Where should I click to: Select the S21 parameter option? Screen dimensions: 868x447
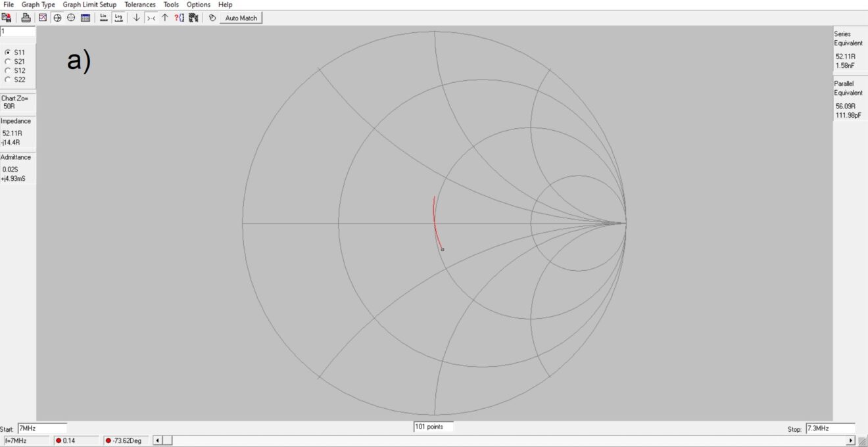pyautogui.click(x=8, y=61)
